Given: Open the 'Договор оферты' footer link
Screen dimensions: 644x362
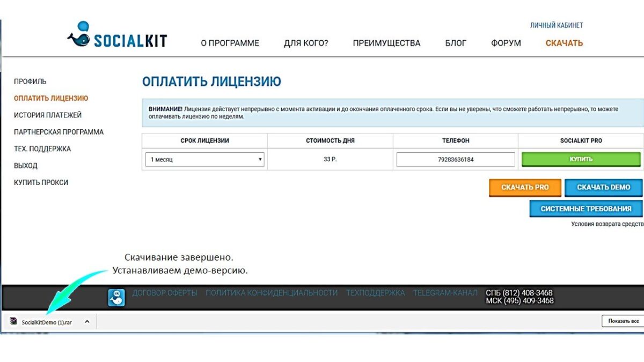Looking at the screenshot, I should tap(165, 293).
